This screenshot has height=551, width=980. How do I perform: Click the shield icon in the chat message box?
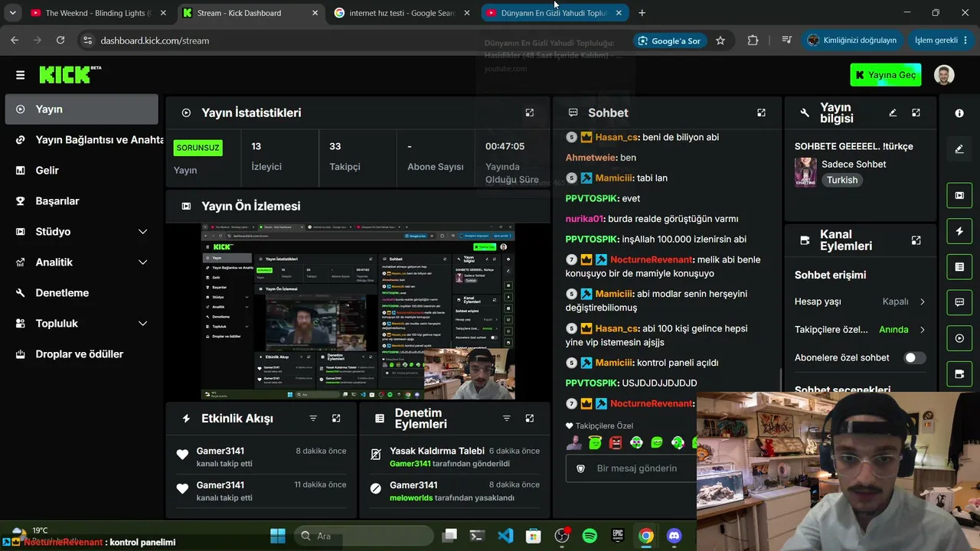[x=580, y=468]
